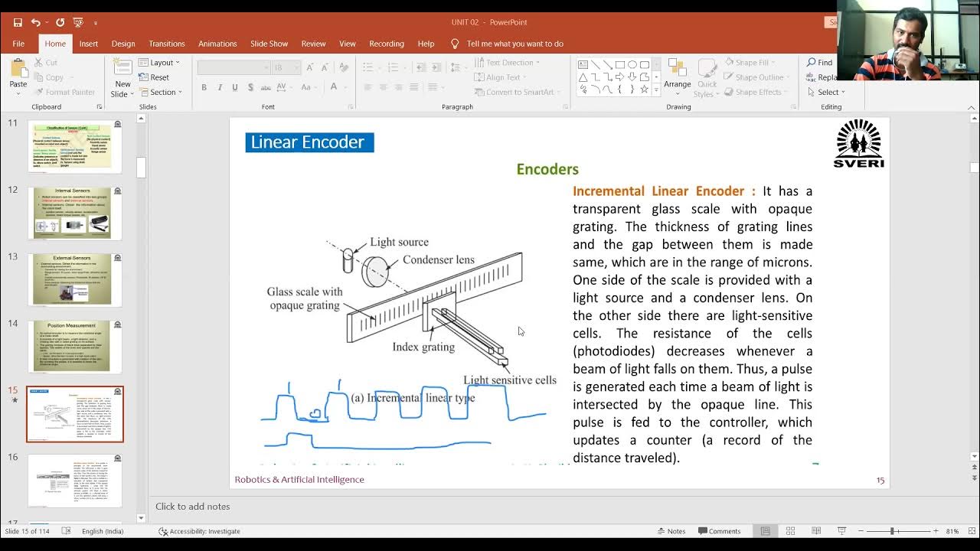Toggle text Shadow formatting

tap(251, 88)
